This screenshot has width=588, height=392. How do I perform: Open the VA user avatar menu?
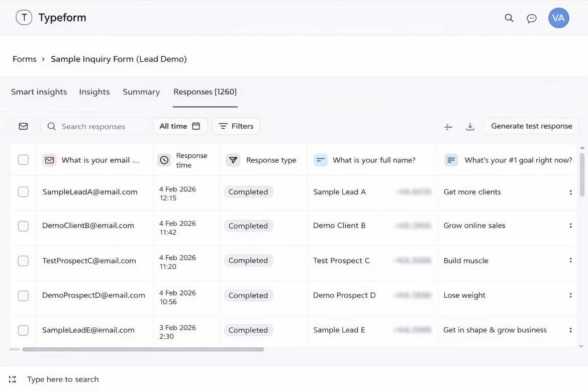(558, 18)
